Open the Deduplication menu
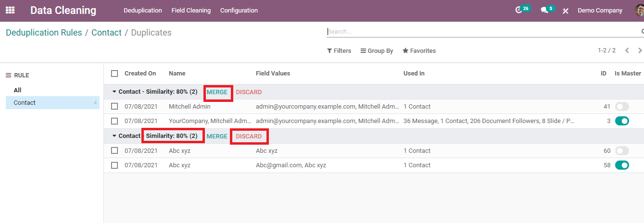 coord(142,11)
